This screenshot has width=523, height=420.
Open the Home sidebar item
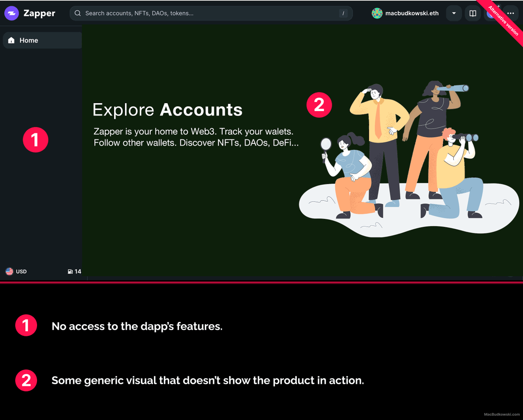coord(42,40)
